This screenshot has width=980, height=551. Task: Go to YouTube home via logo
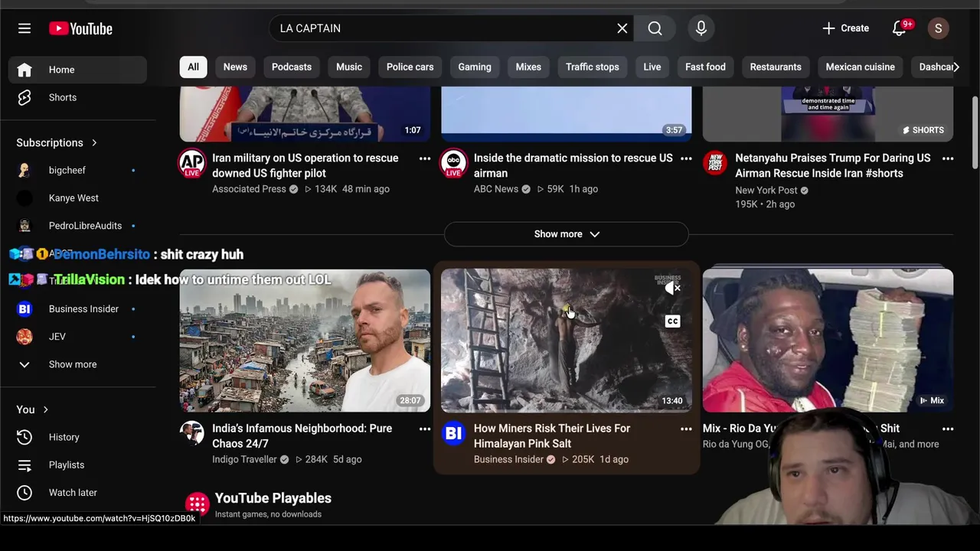[x=80, y=28]
